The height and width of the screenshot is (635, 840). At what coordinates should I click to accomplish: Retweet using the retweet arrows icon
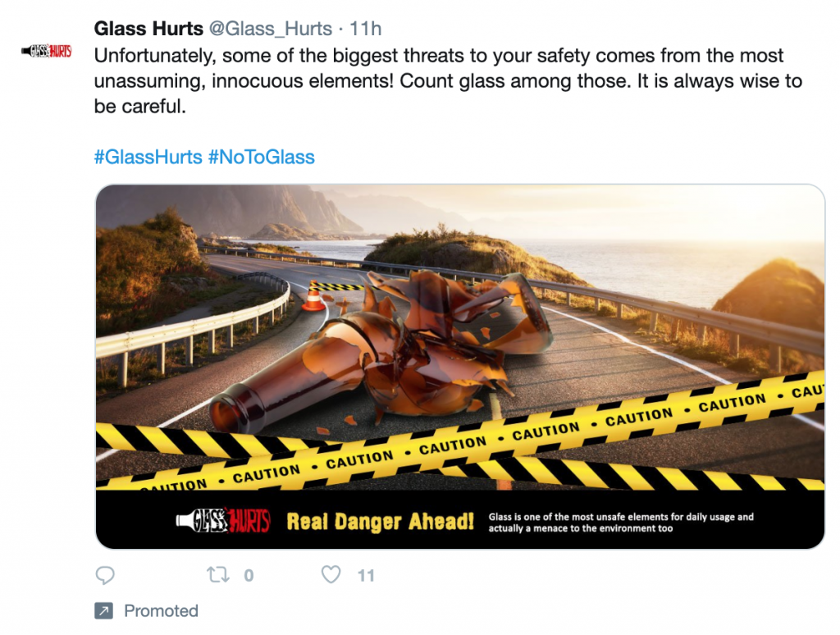[x=218, y=575]
